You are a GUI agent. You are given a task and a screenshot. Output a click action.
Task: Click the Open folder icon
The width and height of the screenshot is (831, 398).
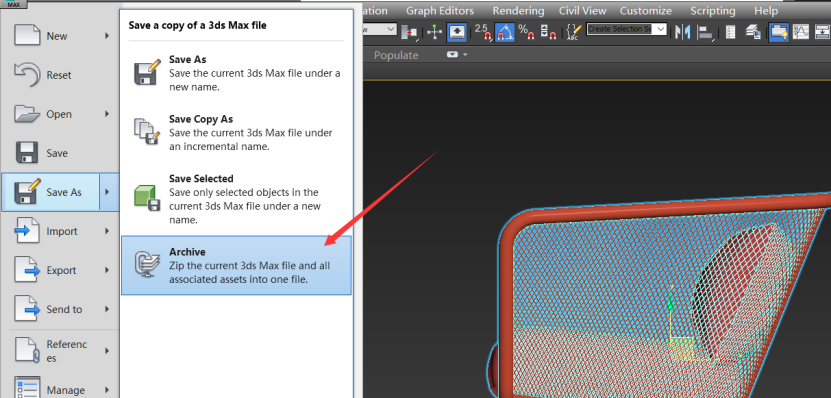point(26,114)
